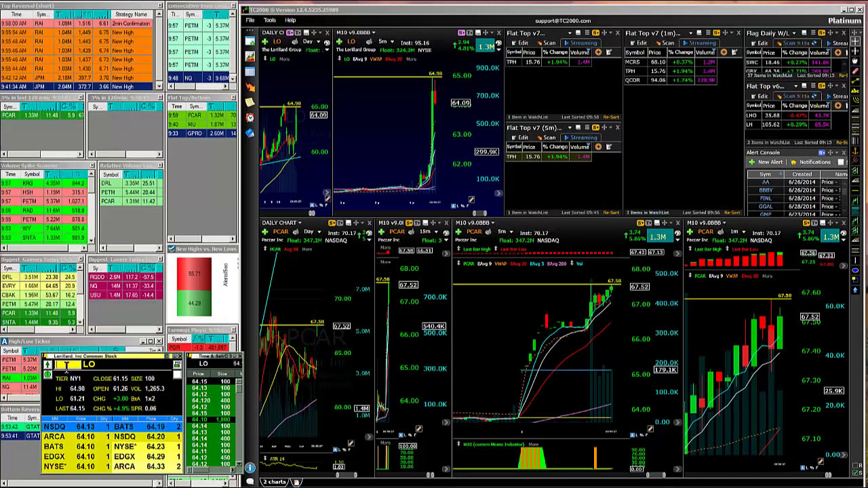Open the Tools menu in TC2000
Screen dimensions: 868x488
tap(270, 20)
